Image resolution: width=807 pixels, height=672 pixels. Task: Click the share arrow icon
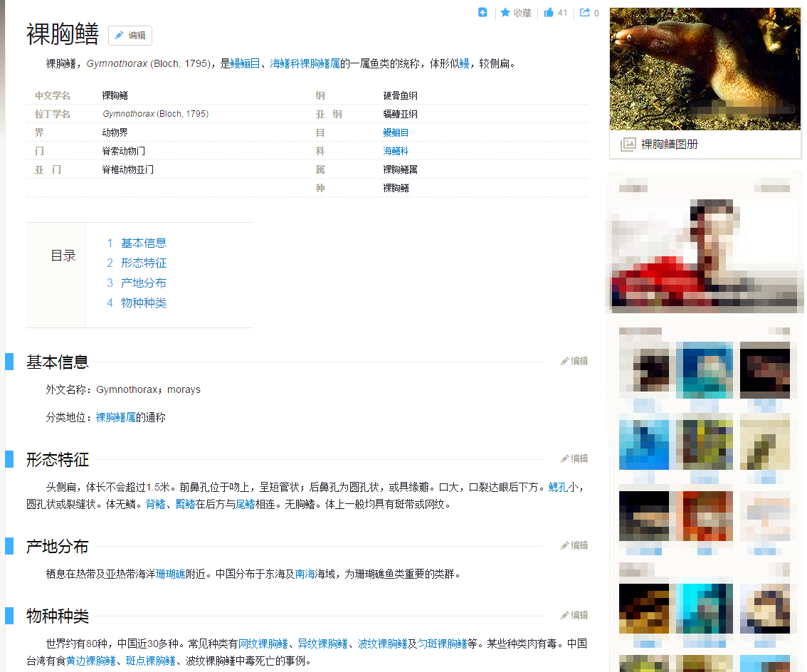585,13
